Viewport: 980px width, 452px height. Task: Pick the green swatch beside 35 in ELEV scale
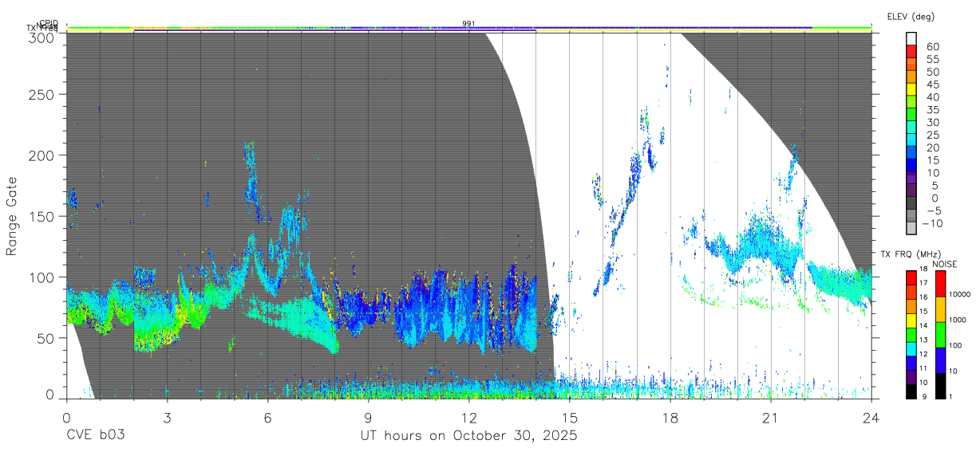(911, 115)
